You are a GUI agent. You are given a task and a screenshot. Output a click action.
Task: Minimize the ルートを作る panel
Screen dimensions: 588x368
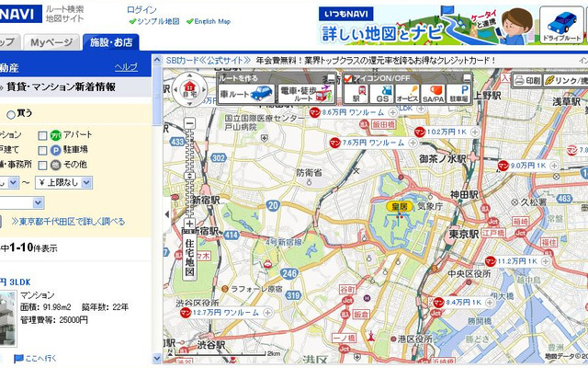[x=331, y=77]
